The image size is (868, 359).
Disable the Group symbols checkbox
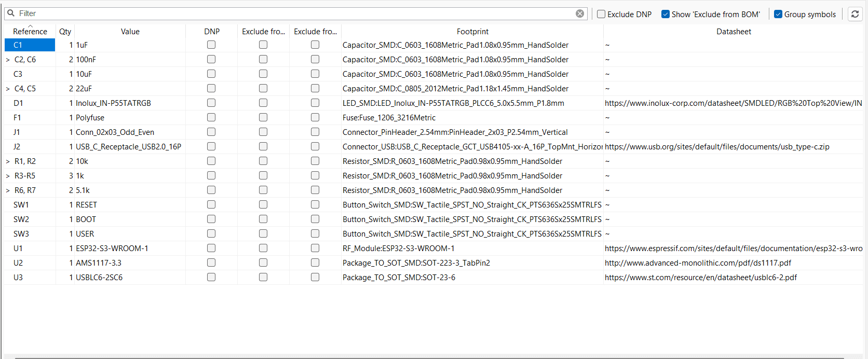coord(778,14)
